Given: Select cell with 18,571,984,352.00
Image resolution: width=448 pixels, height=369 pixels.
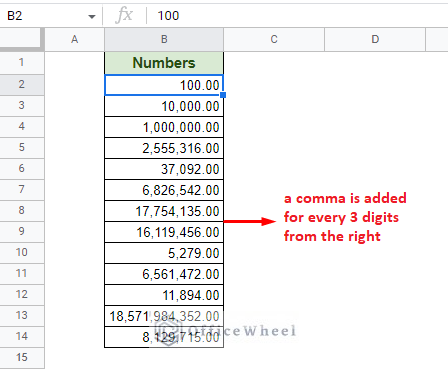Looking at the screenshot, I should click(x=164, y=316).
